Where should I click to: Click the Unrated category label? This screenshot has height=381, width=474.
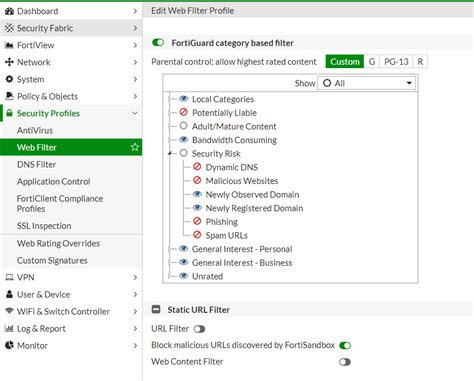[x=207, y=276]
